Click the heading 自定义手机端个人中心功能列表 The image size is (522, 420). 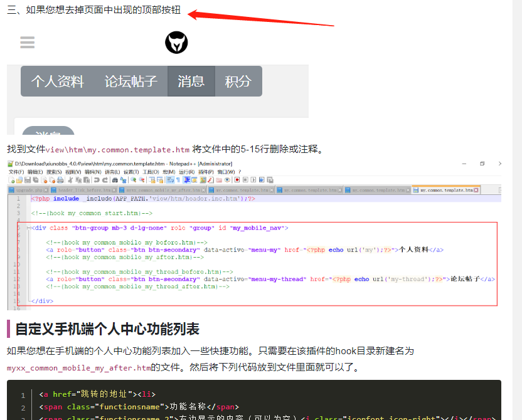pyautogui.click(x=107, y=329)
